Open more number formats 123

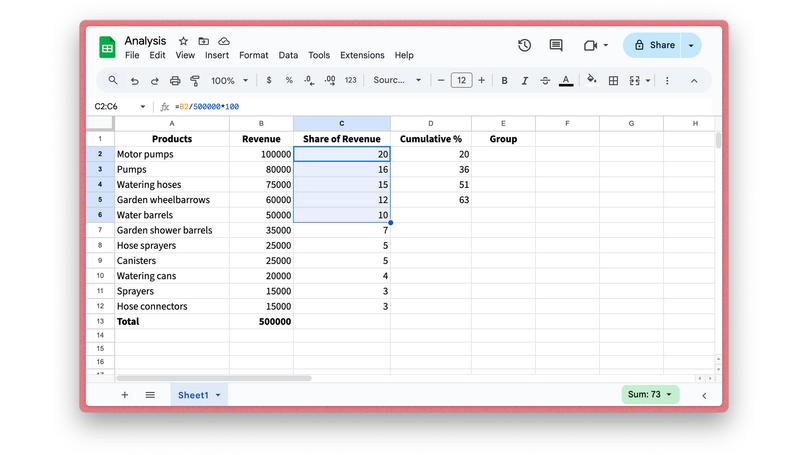click(350, 80)
